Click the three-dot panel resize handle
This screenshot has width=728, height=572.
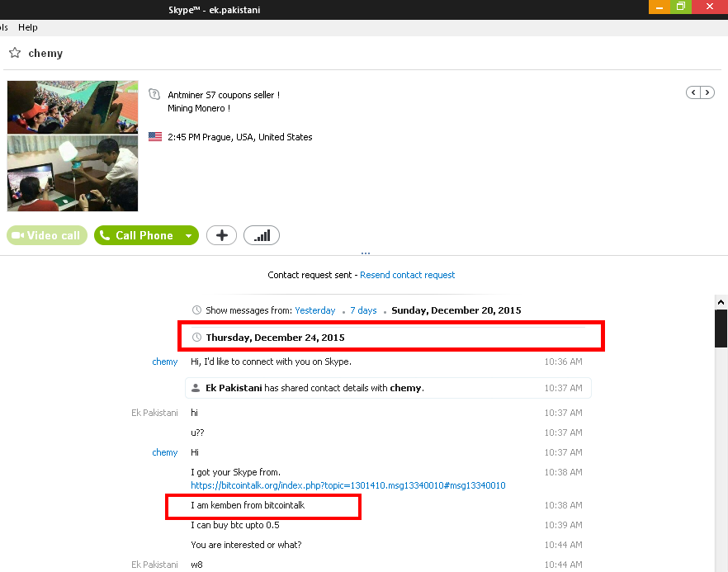click(x=366, y=253)
